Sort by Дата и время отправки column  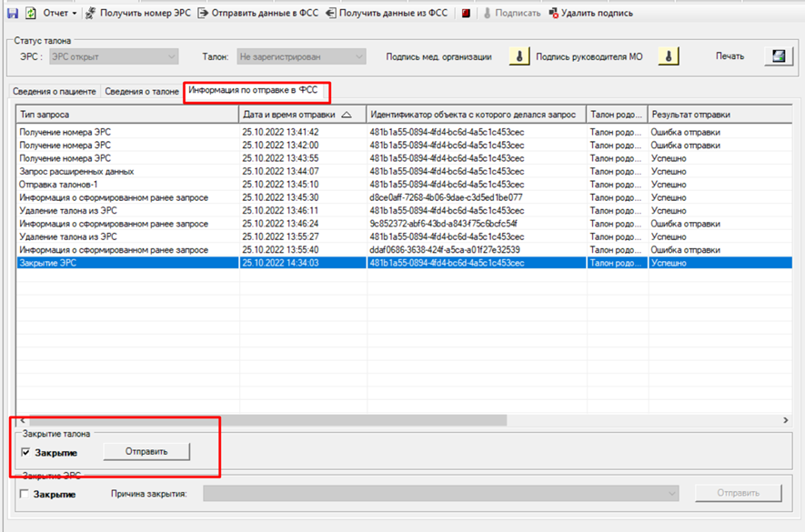303,115
